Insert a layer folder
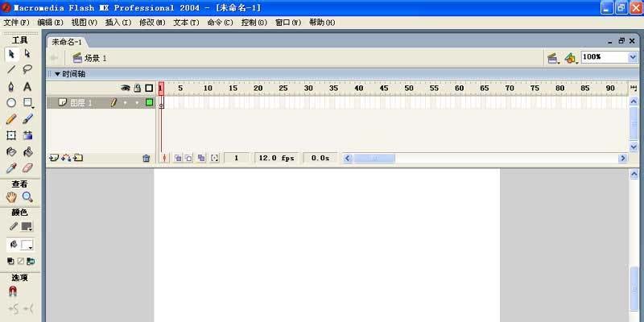 (78, 158)
